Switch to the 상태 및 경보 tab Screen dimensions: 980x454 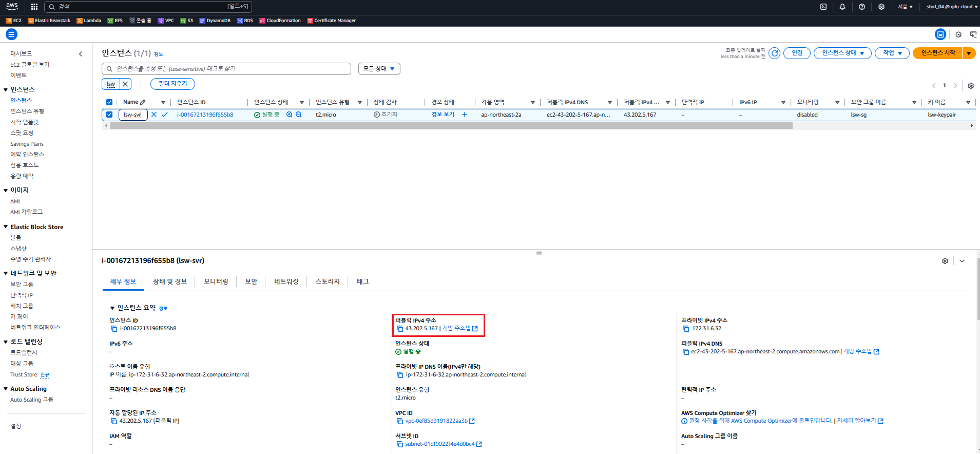(x=170, y=282)
